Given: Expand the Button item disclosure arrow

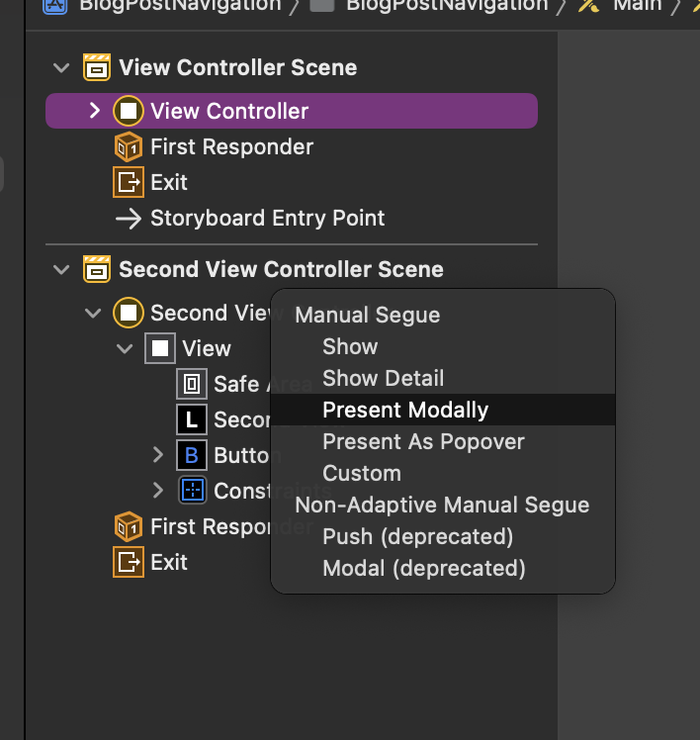Looking at the screenshot, I should 158,455.
